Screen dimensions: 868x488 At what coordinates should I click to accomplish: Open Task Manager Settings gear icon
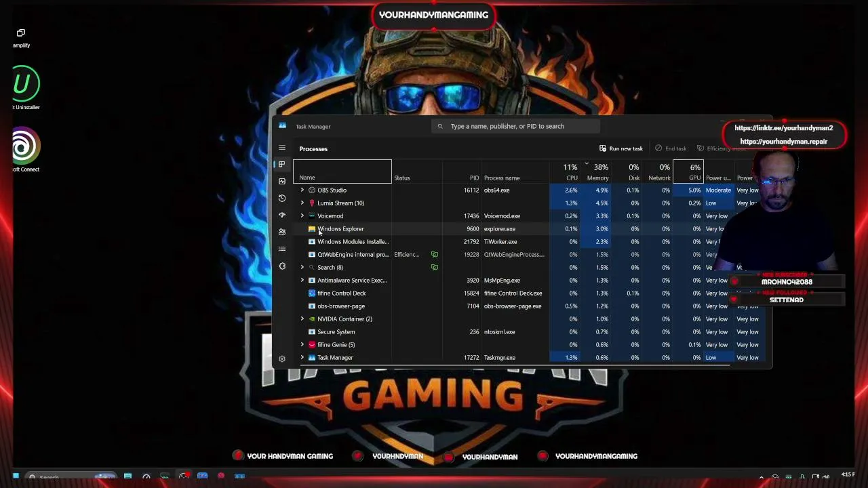click(282, 359)
